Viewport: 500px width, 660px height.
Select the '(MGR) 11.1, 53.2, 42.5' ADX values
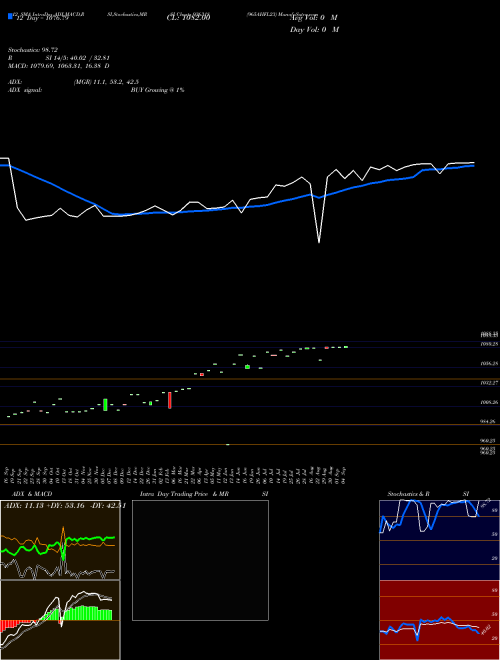click(x=106, y=82)
